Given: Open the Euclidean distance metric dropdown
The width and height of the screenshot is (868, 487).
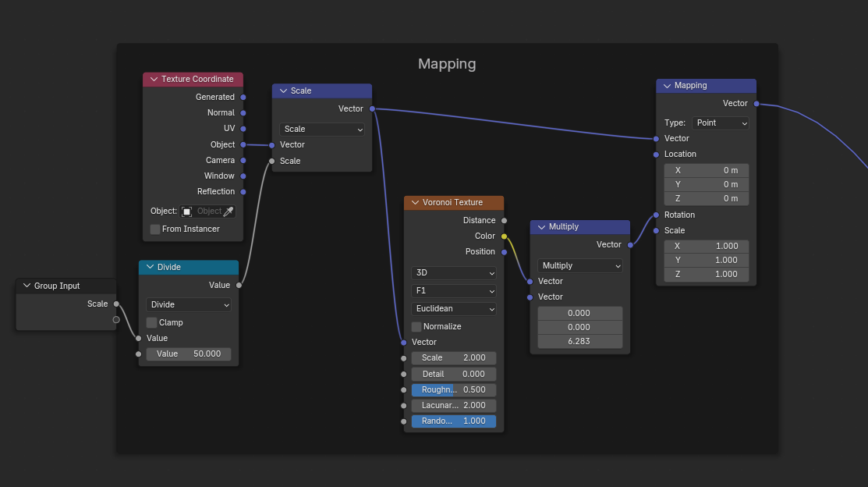Looking at the screenshot, I should click(453, 308).
